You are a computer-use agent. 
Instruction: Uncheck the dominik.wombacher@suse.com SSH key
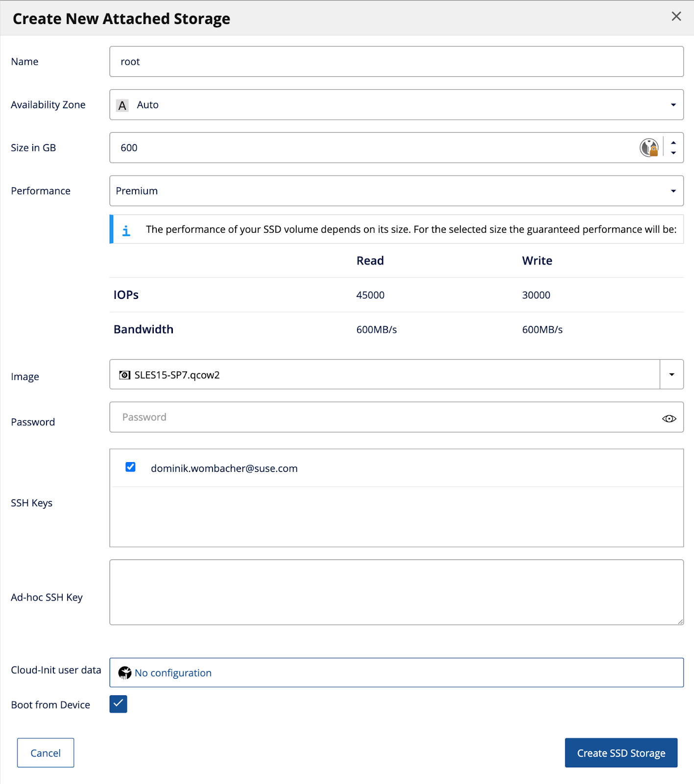click(x=130, y=467)
